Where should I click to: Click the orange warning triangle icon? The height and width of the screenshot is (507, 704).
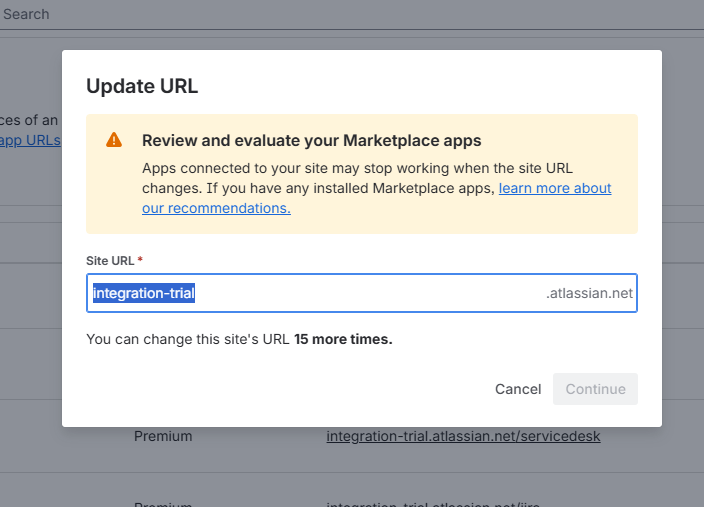point(114,140)
